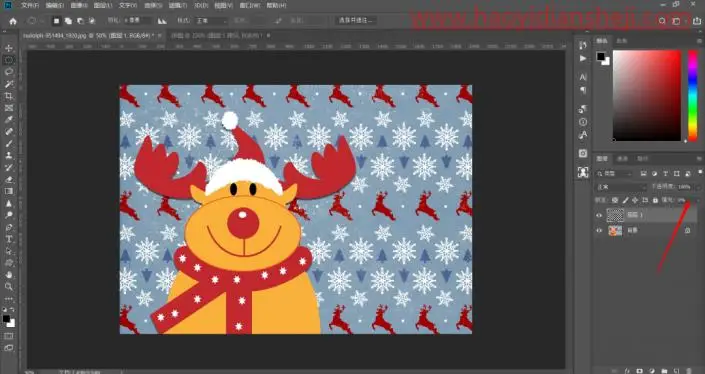This screenshot has height=374, width=705.
Task: Select the Move tool in toolbar
Action: coord(9,48)
